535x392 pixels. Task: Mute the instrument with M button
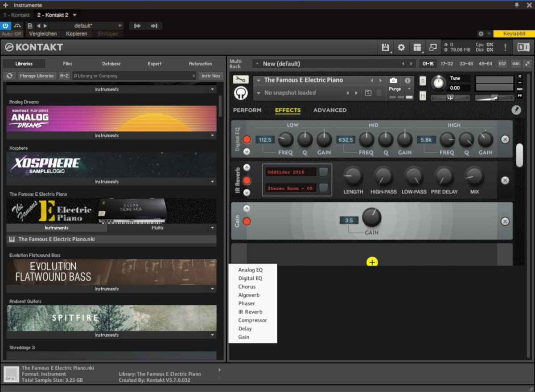423,95
